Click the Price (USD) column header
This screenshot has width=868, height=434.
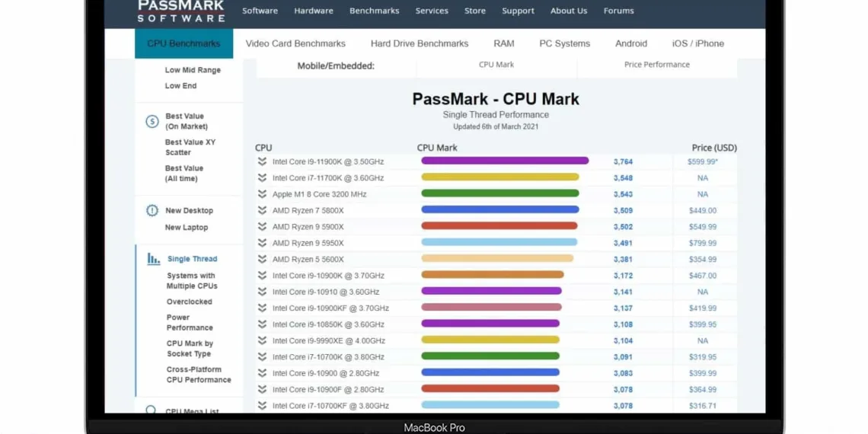coord(714,148)
